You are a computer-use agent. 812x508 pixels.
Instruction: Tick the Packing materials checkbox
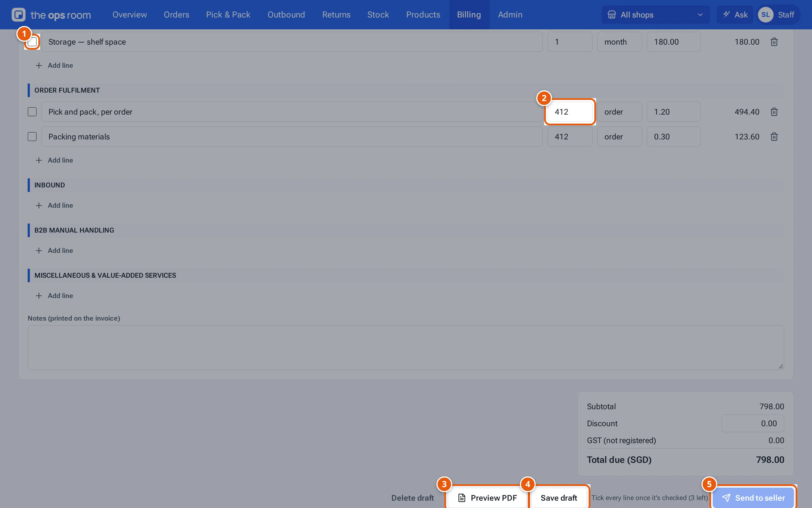tap(32, 137)
